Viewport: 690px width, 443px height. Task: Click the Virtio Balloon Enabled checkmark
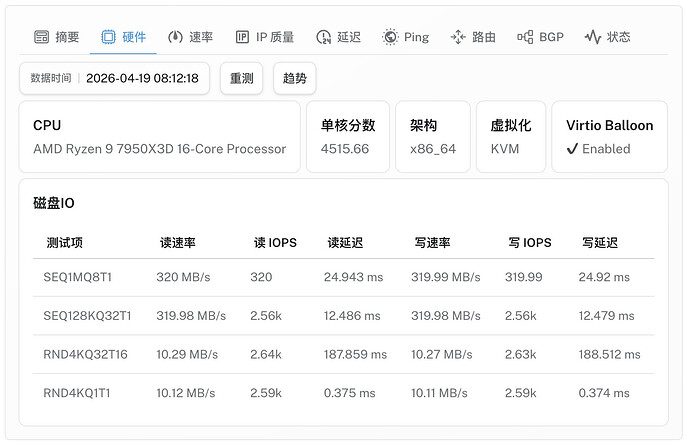pos(572,149)
